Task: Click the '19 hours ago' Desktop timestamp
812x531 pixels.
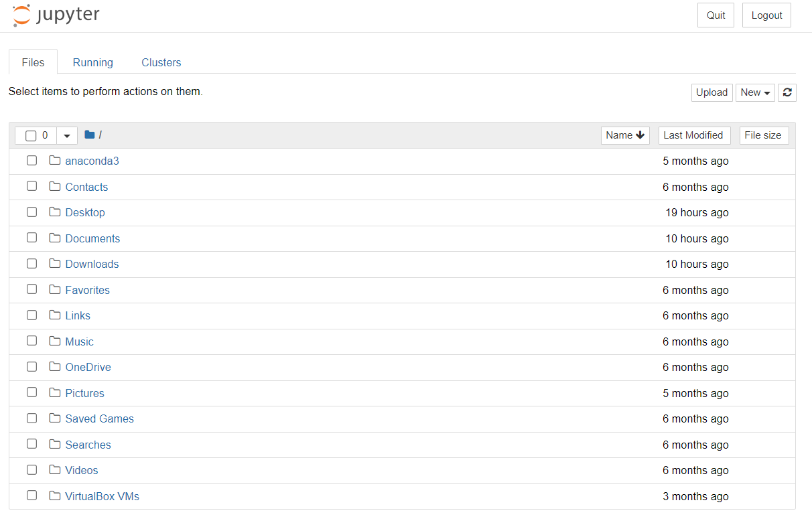Action: point(697,212)
